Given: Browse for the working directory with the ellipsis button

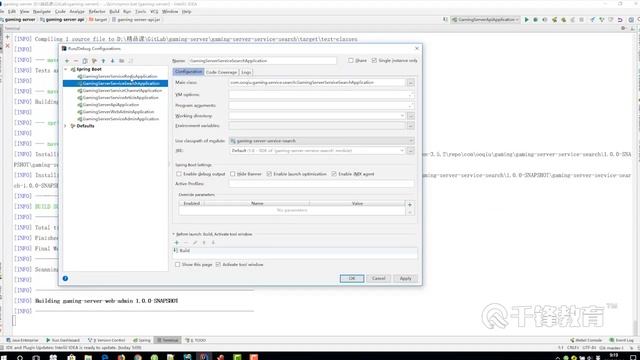Looking at the screenshot, I should pos(411,116).
